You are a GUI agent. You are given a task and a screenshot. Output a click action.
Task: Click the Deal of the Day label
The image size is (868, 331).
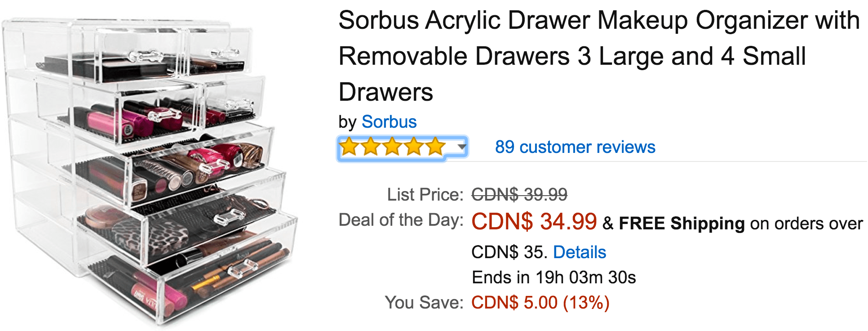click(401, 220)
